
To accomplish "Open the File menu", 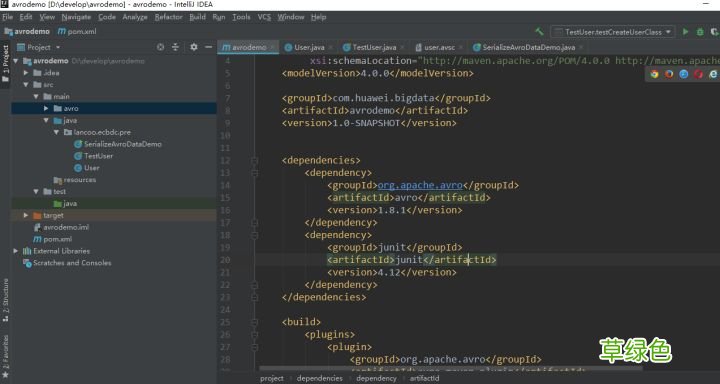I will pyautogui.click(x=7, y=17).
